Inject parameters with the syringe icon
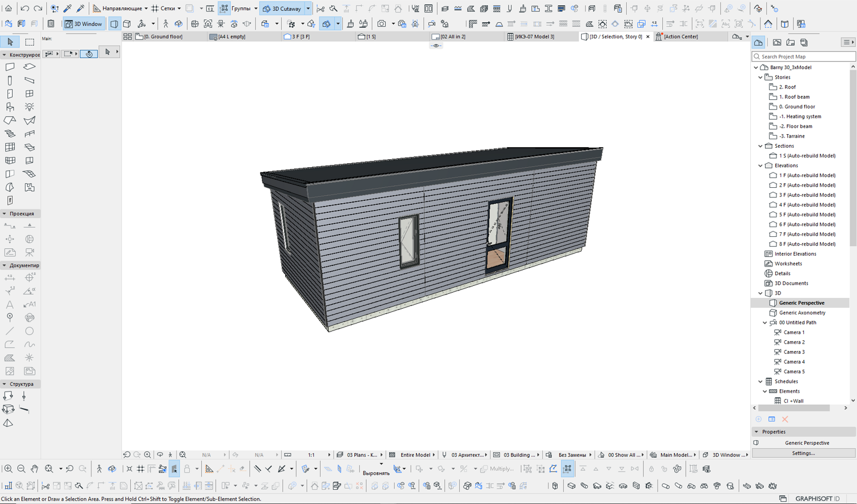 click(x=80, y=9)
